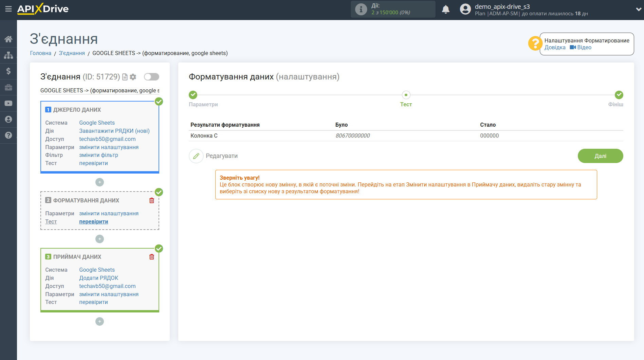Open the hamburger menu icon
This screenshot has height=360, width=644.
click(x=8, y=9)
